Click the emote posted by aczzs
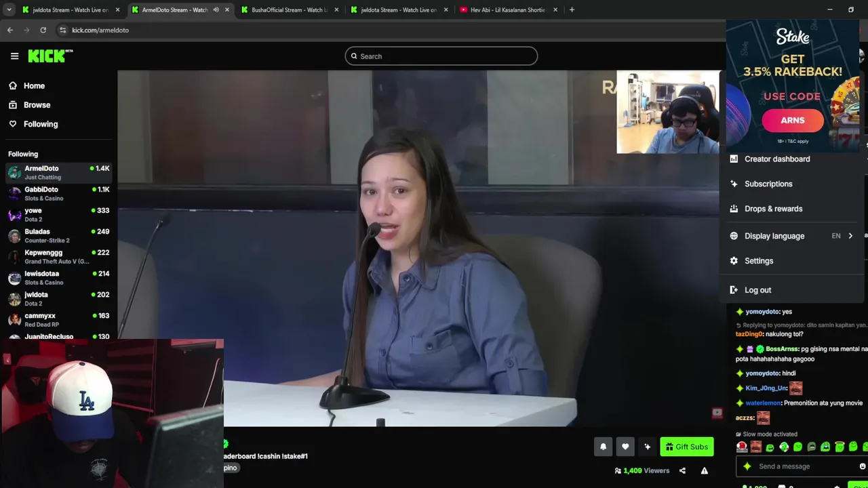Screen dimensions: 868x488 [764, 418]
